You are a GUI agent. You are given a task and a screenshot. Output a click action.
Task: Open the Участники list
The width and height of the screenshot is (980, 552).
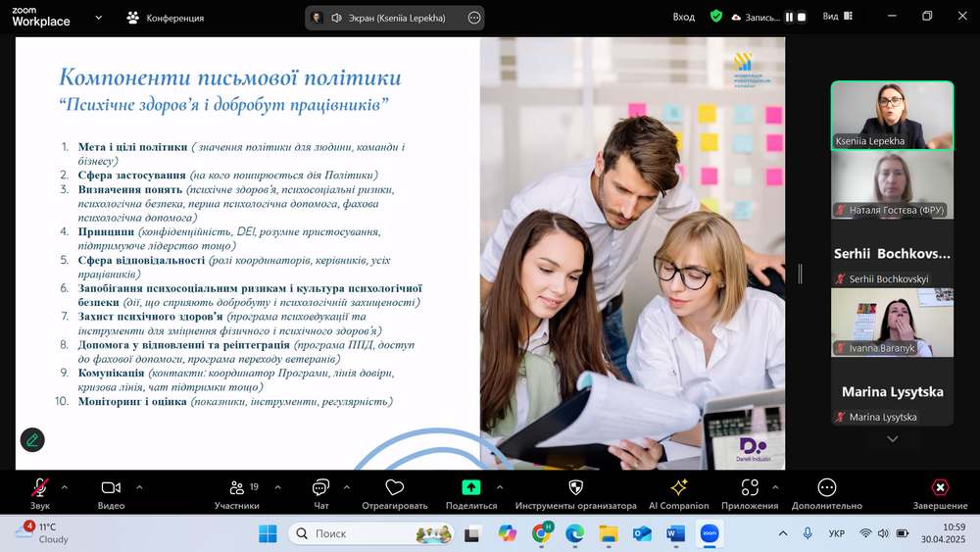click(x=236, y=488)
